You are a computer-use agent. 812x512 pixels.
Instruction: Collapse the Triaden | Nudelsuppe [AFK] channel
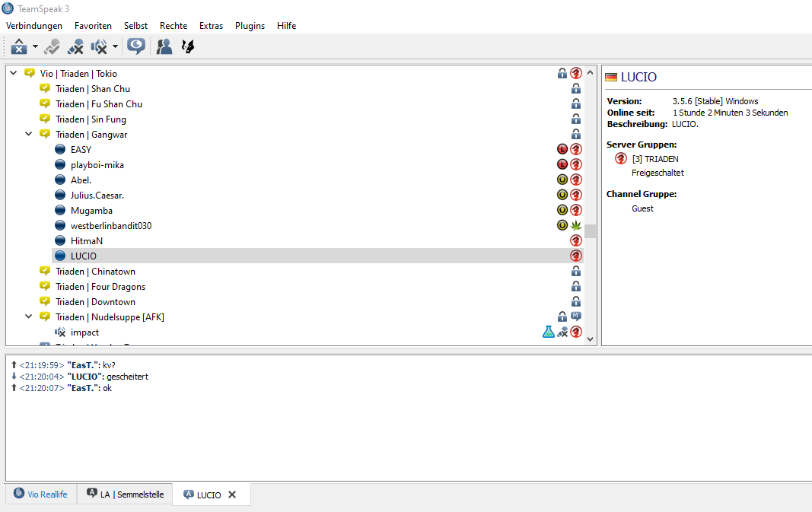pyautogui.click(x=29, y=316)
